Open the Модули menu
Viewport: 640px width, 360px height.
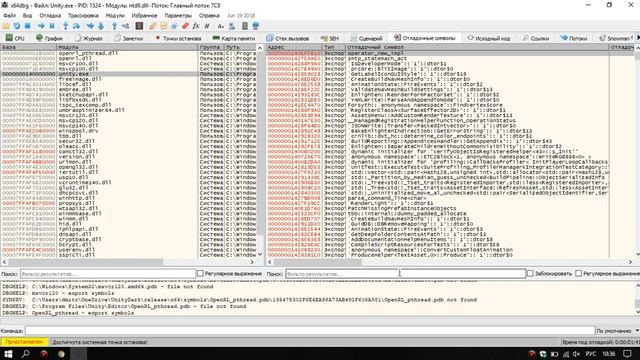(x=115, y=16)
